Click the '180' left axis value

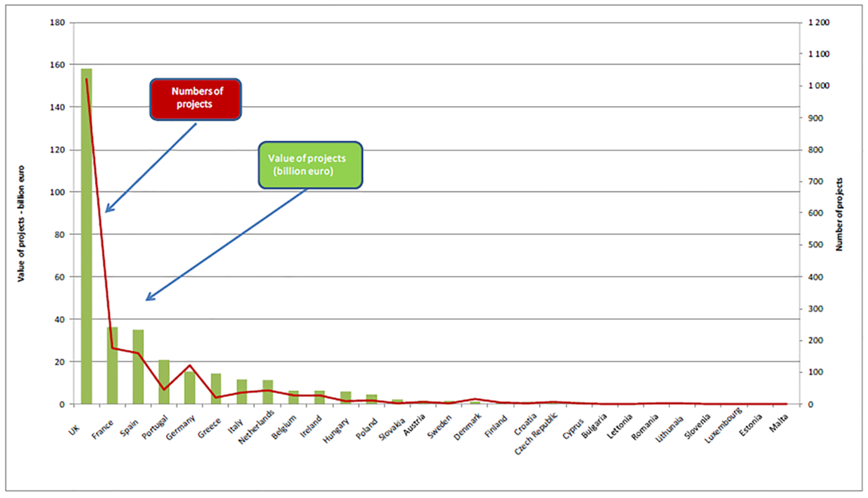coord(57,23)
